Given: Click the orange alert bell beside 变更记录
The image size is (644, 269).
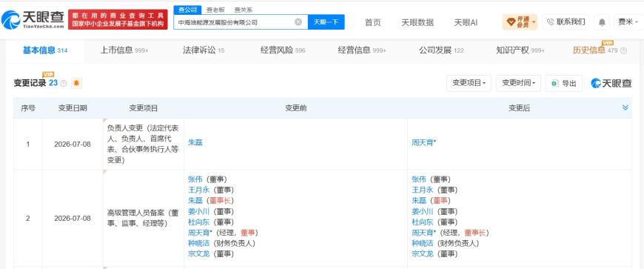Looking at the screenshot, I should 76,83.
